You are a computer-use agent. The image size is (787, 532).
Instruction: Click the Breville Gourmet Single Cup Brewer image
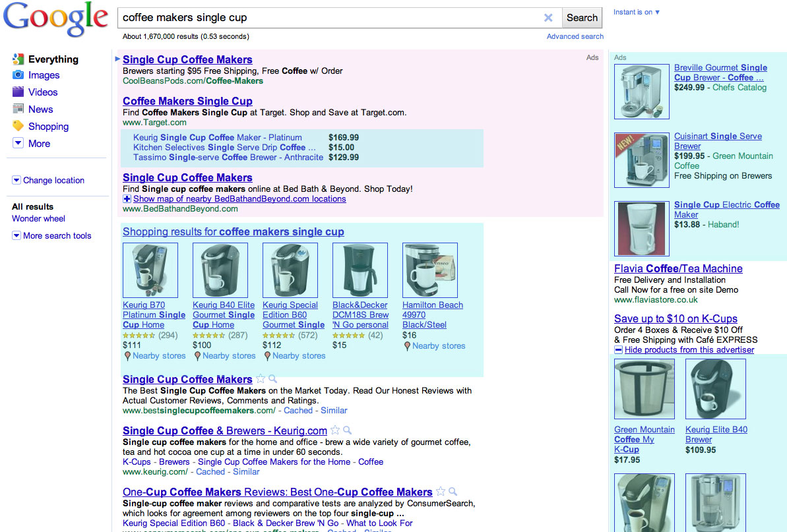click(x=641, y=91)
